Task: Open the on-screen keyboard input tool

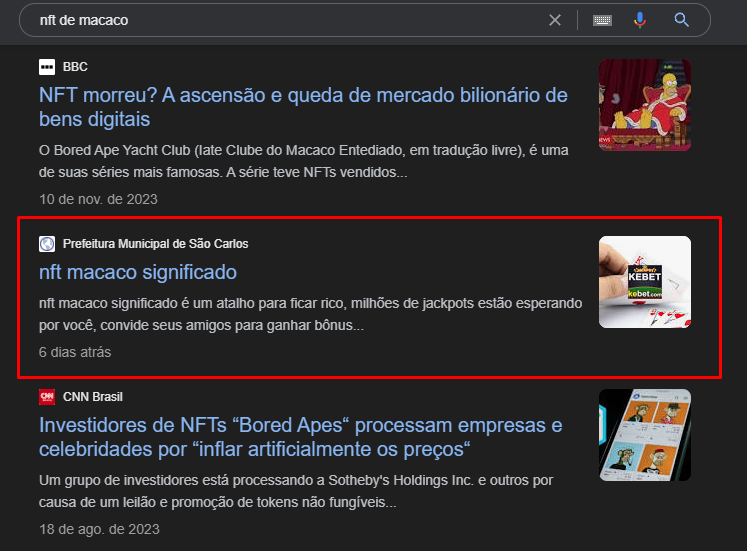Action: tap(602, 20)
